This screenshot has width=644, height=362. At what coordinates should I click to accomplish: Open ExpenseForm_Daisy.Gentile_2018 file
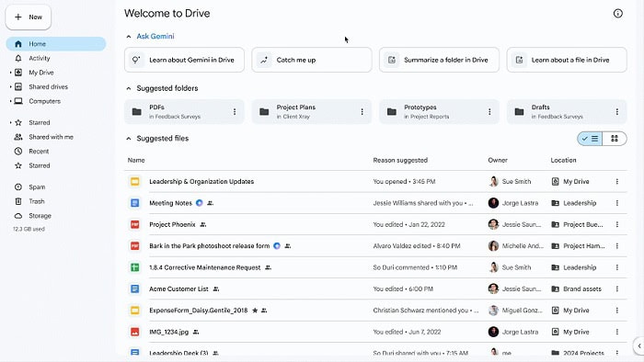click(x=199, y=311)
